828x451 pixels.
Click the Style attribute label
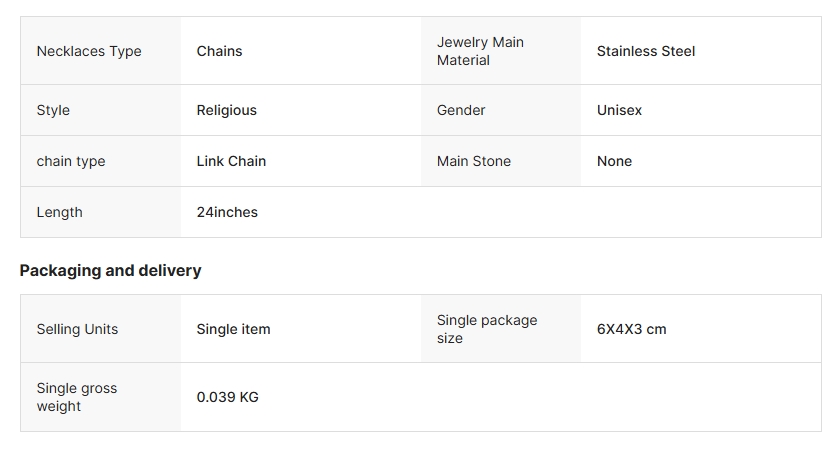tap(53, 110)
